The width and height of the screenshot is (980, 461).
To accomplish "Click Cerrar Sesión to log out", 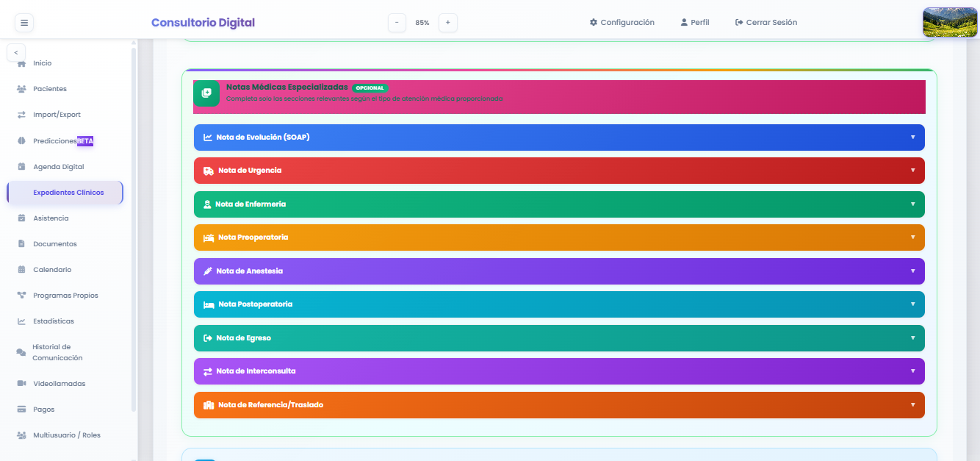I will click(766, 23).
